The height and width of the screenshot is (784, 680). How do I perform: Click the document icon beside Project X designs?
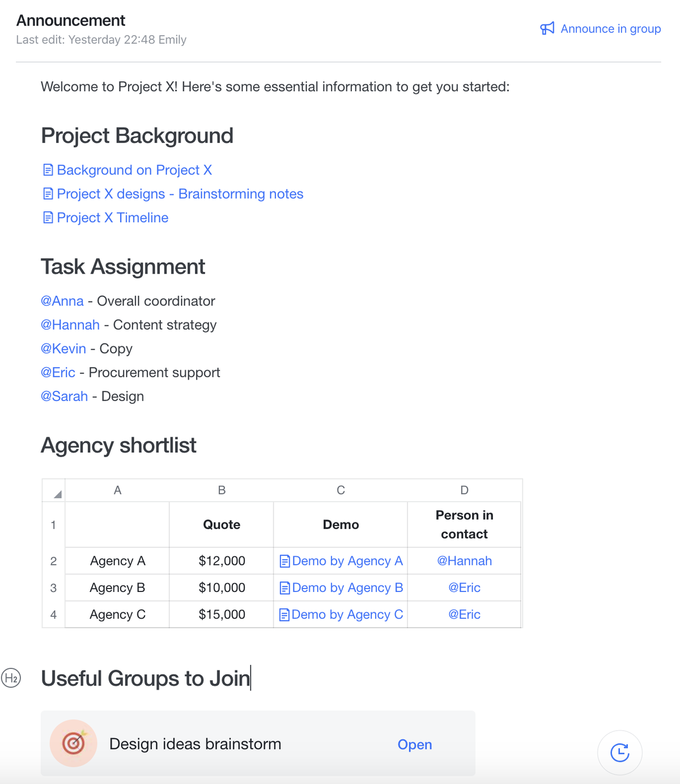point(48,193)
